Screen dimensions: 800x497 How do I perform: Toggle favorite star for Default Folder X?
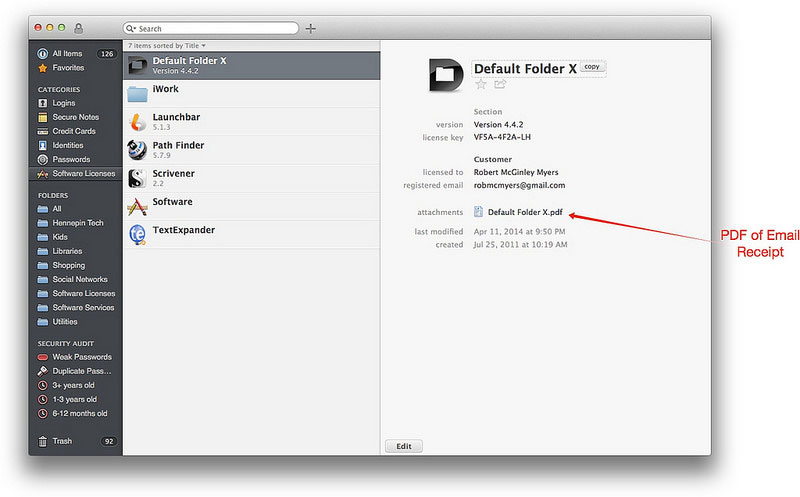tap(481, 84)
